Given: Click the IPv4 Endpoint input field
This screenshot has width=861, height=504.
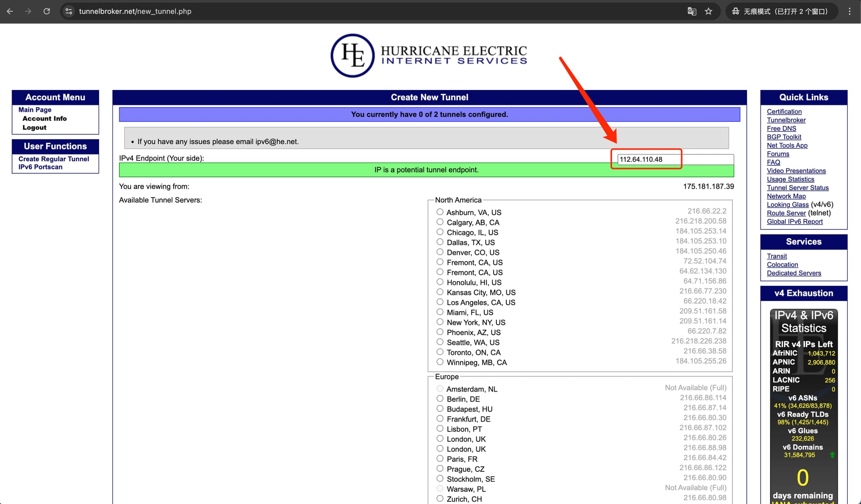Looking at the screenshot, I should coord(675,159).
